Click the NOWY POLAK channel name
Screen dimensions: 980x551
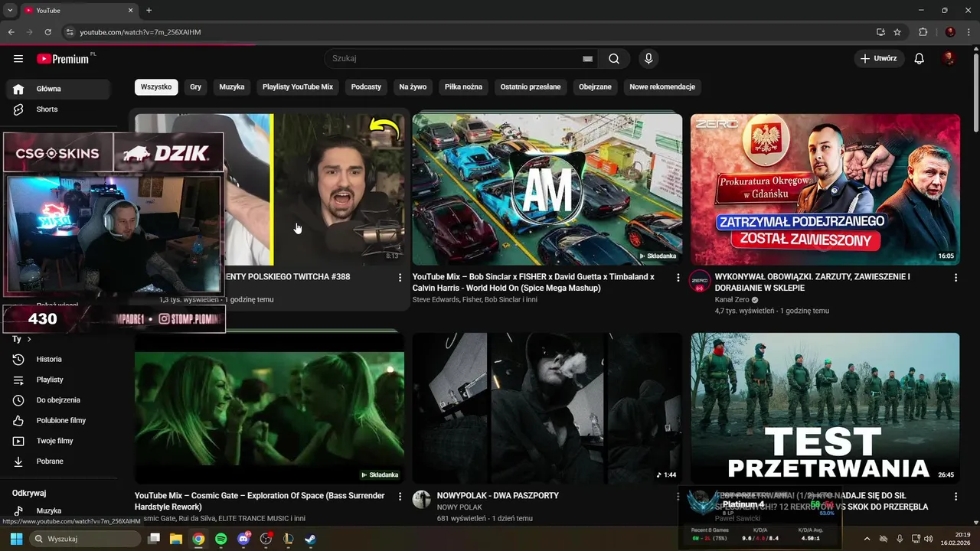[459, 507]
